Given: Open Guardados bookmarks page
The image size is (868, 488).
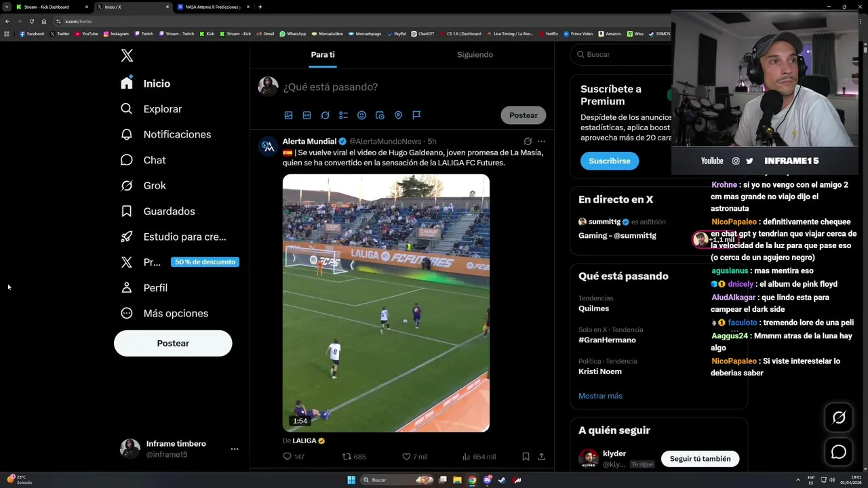Looking at the screenshot, I should 157,211.
